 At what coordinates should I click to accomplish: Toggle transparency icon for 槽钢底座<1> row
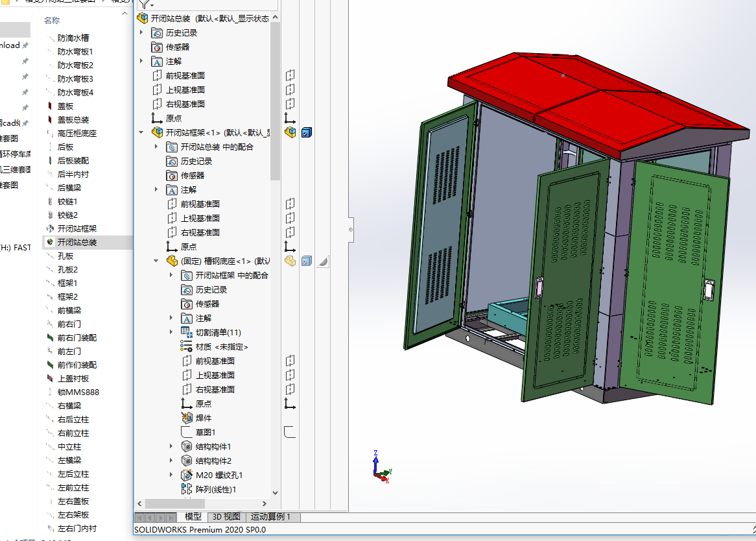point(323,261)
